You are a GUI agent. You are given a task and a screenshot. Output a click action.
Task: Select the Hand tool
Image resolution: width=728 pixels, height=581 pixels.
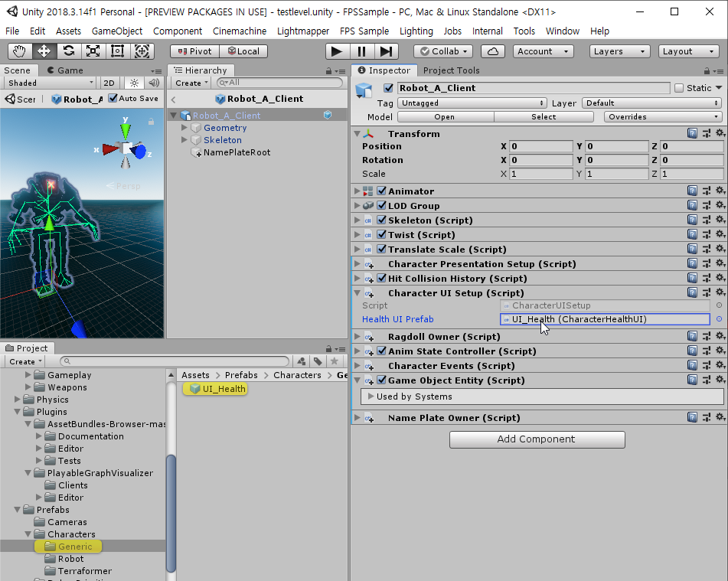[x=19, y=51]
